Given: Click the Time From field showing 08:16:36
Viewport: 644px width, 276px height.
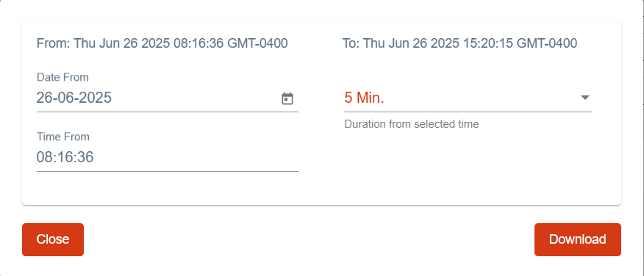Looking at the screenshot, I should [x=167, y=158].
